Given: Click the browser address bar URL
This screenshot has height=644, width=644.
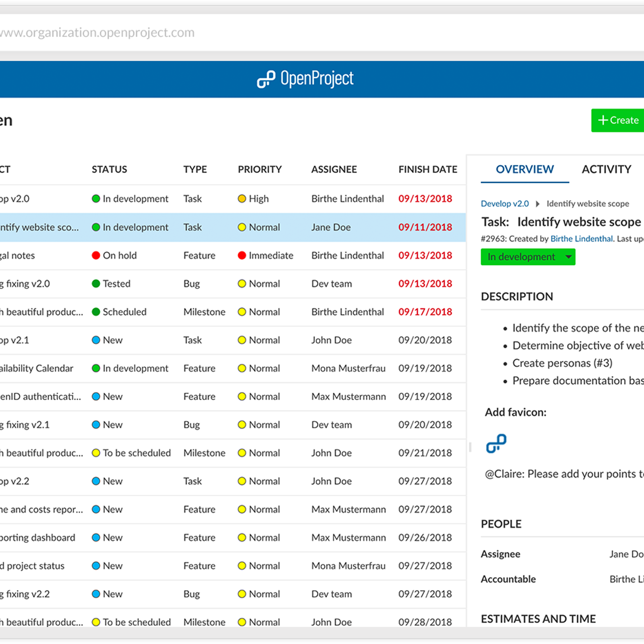Looking at the screenshot, I should [x=97, y=32].
